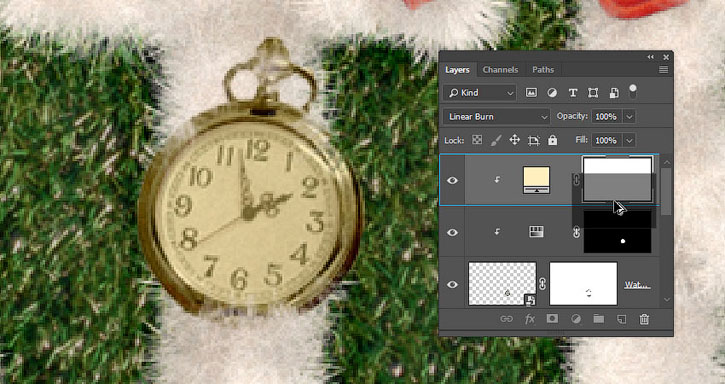Image resolution: width=725 pixels, height=384 pixels.
Task: Switch to the Paths tab
Action: click(x=543, y=70)
